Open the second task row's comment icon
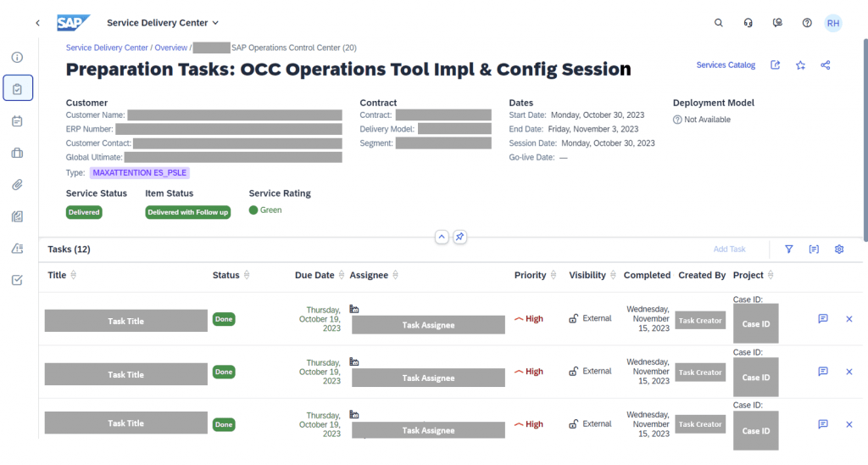 click(x=823, y=372)
